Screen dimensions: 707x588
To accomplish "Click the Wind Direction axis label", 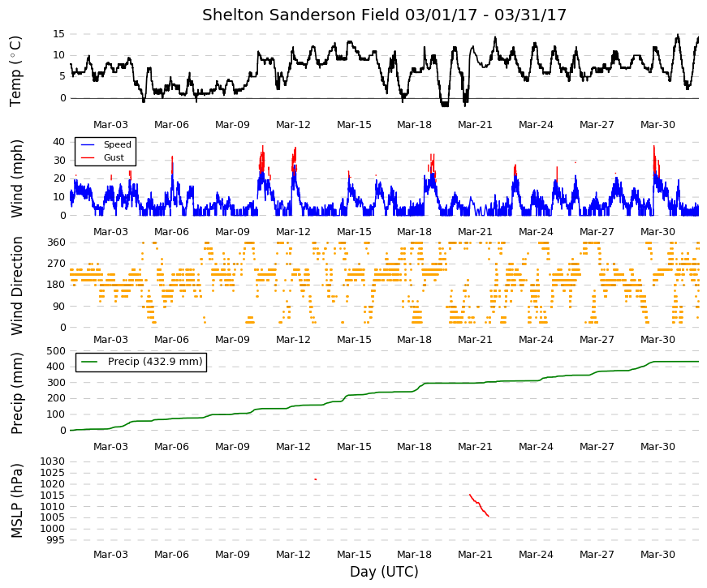I will pos(15,286).
